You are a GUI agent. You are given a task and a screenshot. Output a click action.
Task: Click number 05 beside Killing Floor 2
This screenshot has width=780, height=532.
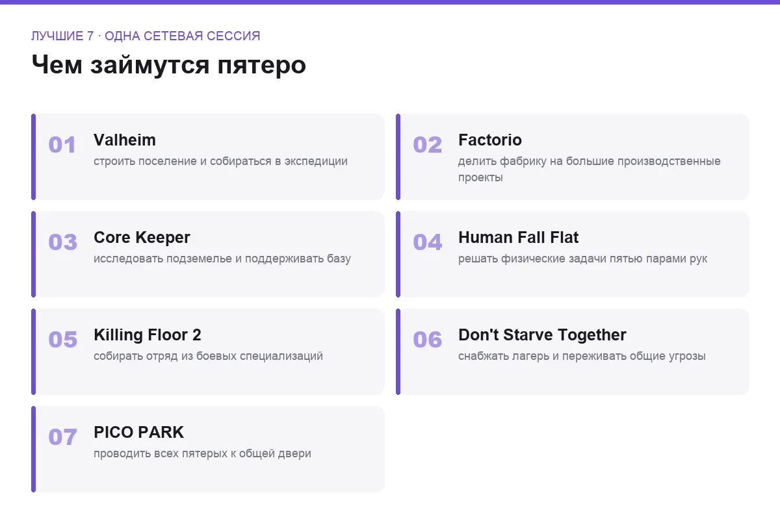[62, 339]
